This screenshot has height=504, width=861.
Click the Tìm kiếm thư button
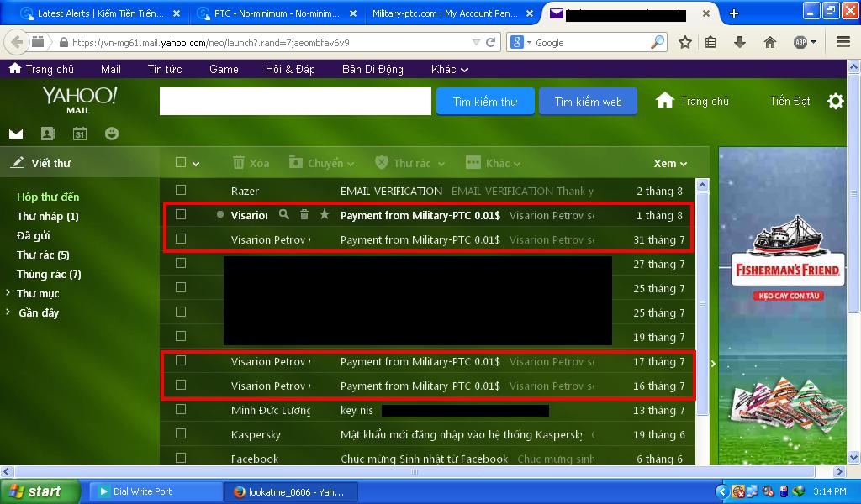[x=485, y=102]
